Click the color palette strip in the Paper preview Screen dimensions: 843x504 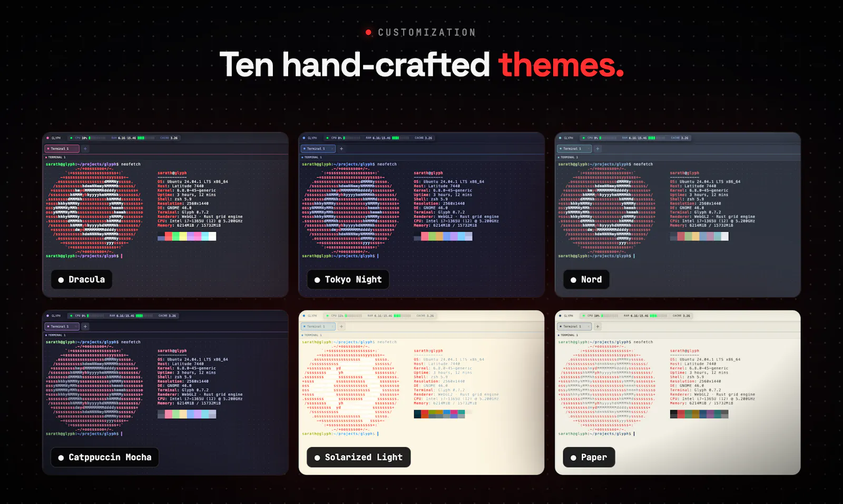[x=699, y=414]
